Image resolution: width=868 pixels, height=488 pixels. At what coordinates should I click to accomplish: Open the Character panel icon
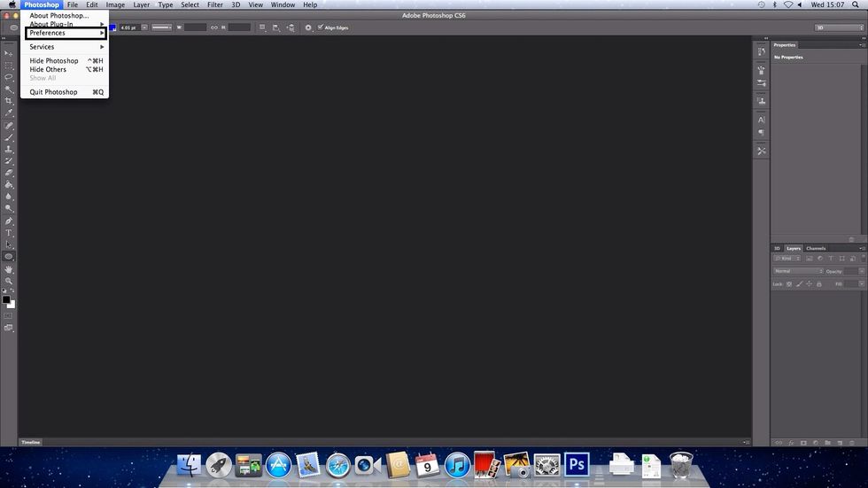coord(762,120)
